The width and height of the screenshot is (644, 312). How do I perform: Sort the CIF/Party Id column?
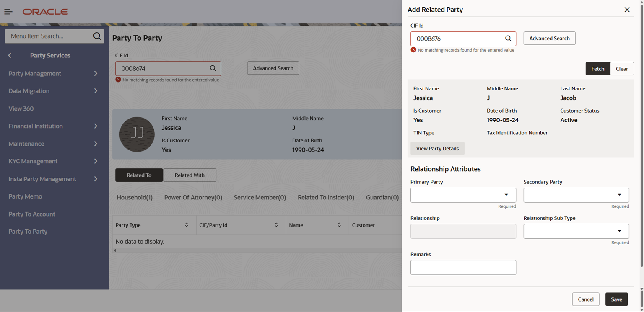click(276, 225)
